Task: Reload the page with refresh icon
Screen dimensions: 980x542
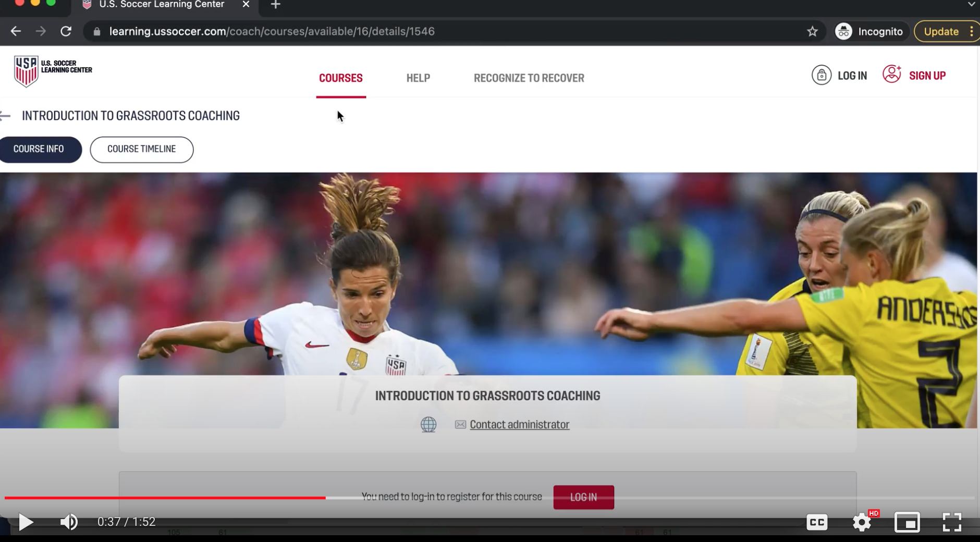Action: 66,31
